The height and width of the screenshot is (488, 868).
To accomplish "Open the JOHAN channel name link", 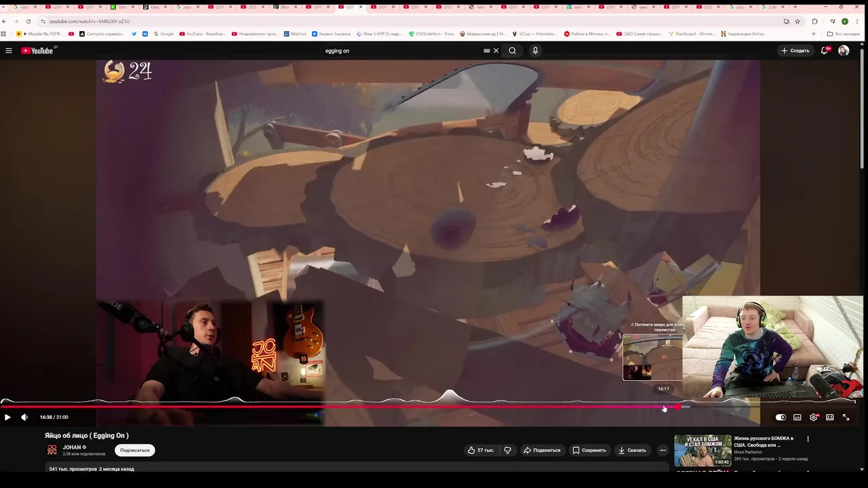I will pos(72,447).
